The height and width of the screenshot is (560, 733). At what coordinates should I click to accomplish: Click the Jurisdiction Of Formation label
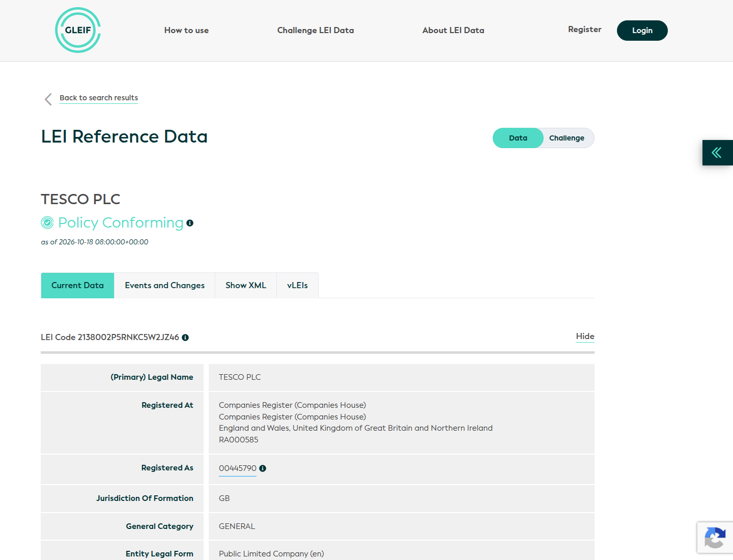click(145, 498)
